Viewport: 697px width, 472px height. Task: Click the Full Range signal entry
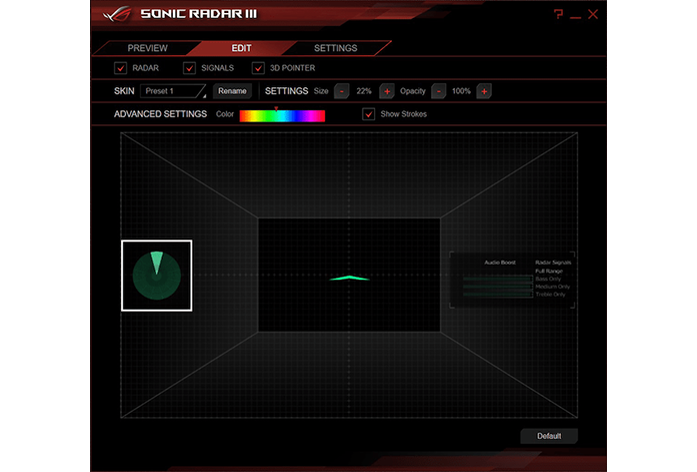(x=549, y=271)
